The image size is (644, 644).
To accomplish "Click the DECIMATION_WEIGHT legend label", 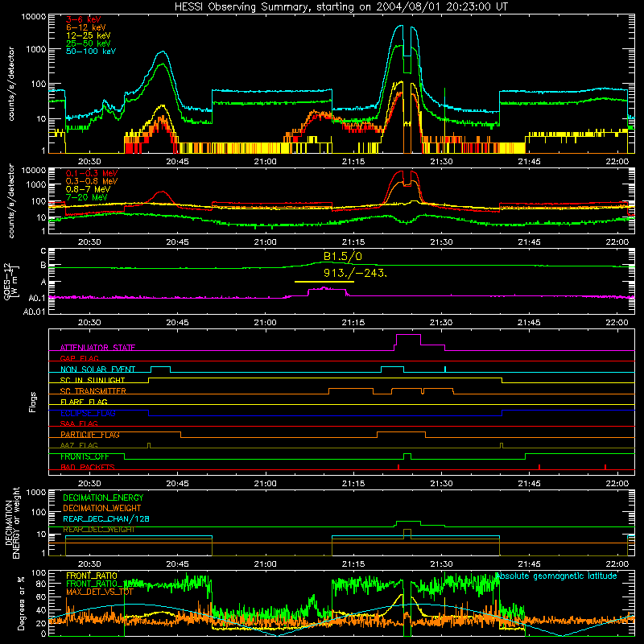I will click(102, 509).
